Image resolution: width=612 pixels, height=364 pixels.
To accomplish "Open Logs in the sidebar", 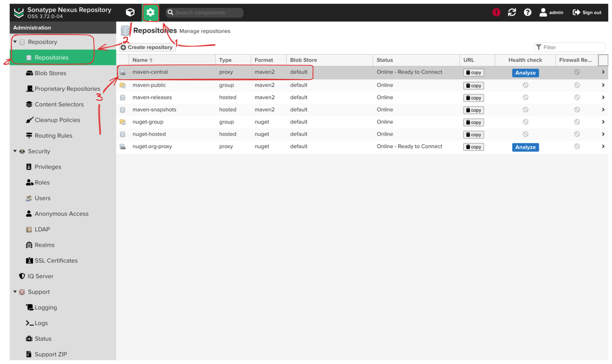I will [x=63, y=323].
